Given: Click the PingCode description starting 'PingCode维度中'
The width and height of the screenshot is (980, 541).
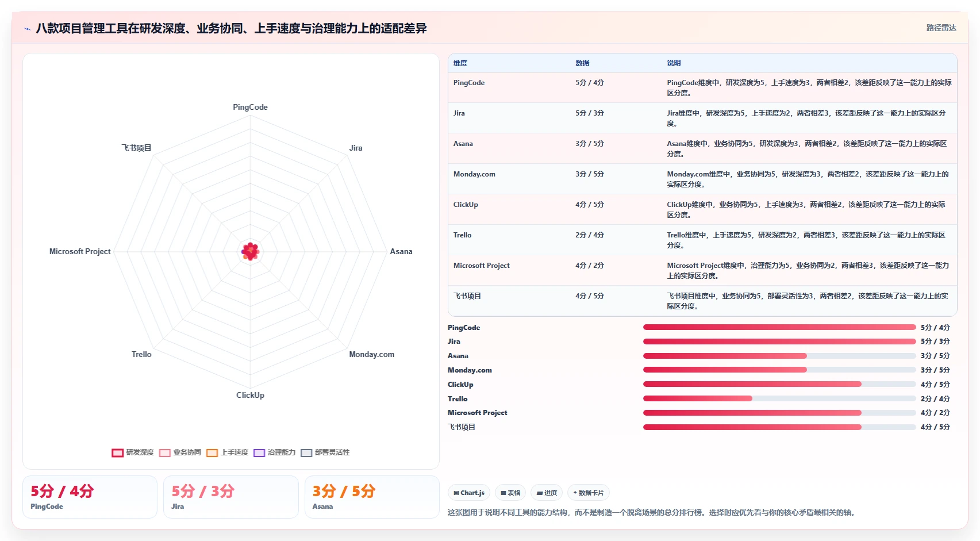Looking at the screenshot, I should coord(809,87).
